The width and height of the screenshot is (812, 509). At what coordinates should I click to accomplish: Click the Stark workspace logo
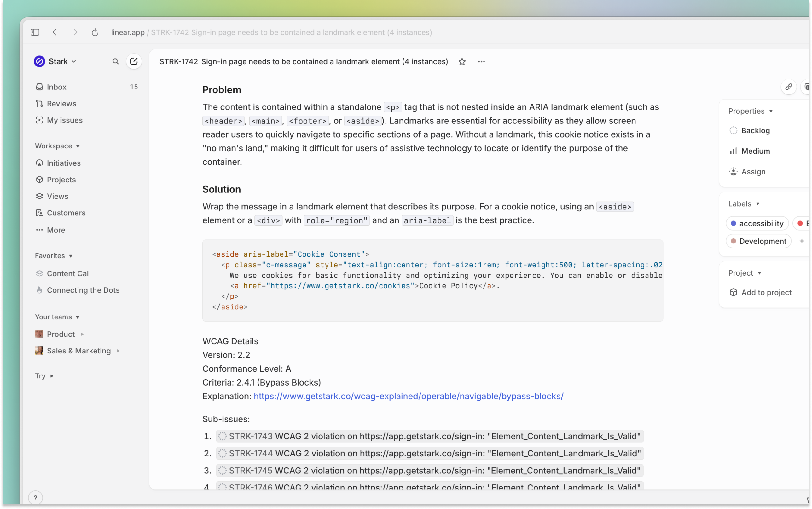39,62
